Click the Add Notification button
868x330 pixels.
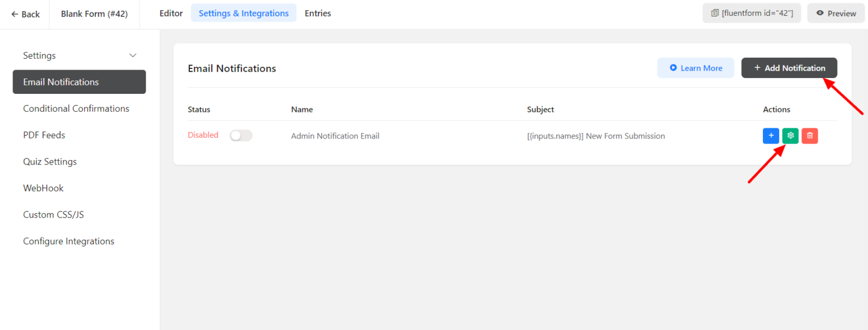pos(789,68)
